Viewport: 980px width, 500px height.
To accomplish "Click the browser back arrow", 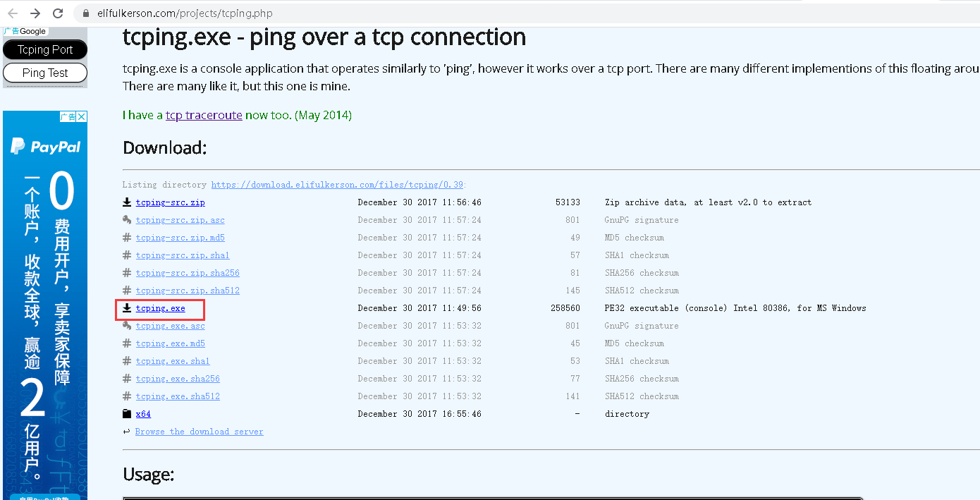I will point(13,13).
